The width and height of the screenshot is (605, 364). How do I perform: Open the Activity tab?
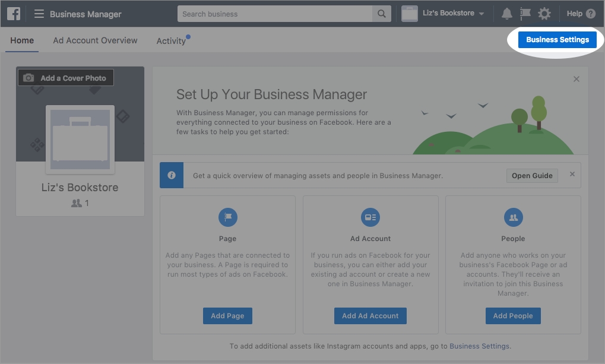(x=171, y=41)
